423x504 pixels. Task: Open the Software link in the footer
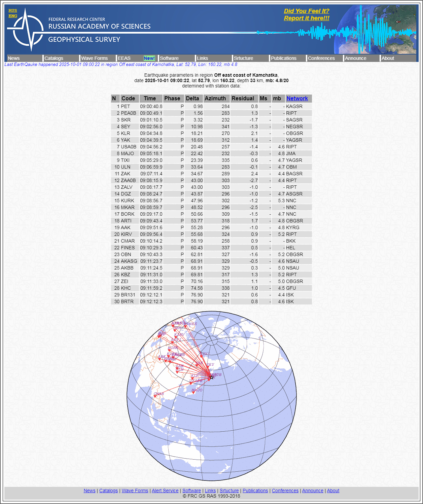click(x=191, y=491)
